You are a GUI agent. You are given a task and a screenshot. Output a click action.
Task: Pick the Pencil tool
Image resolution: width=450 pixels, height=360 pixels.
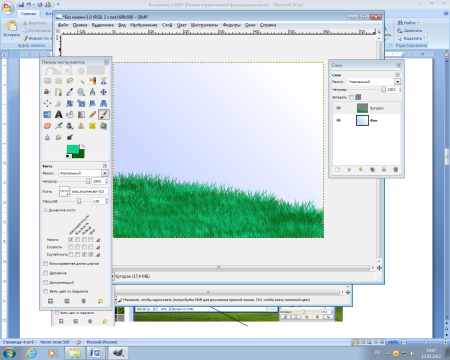pyautogui.click(x=92, y=115)
